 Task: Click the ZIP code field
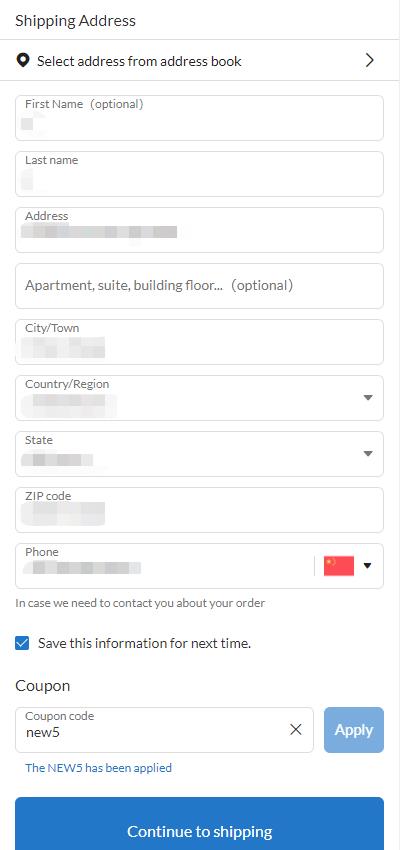199,510
